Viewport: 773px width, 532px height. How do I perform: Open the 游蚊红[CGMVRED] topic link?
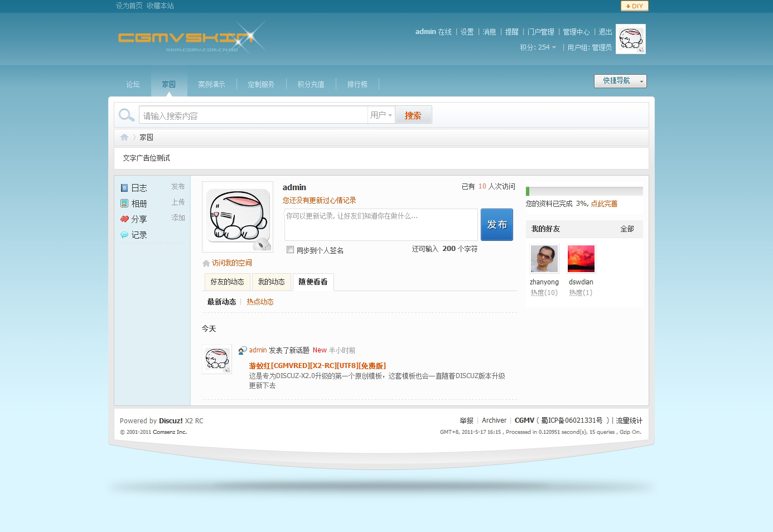point(317,366)
